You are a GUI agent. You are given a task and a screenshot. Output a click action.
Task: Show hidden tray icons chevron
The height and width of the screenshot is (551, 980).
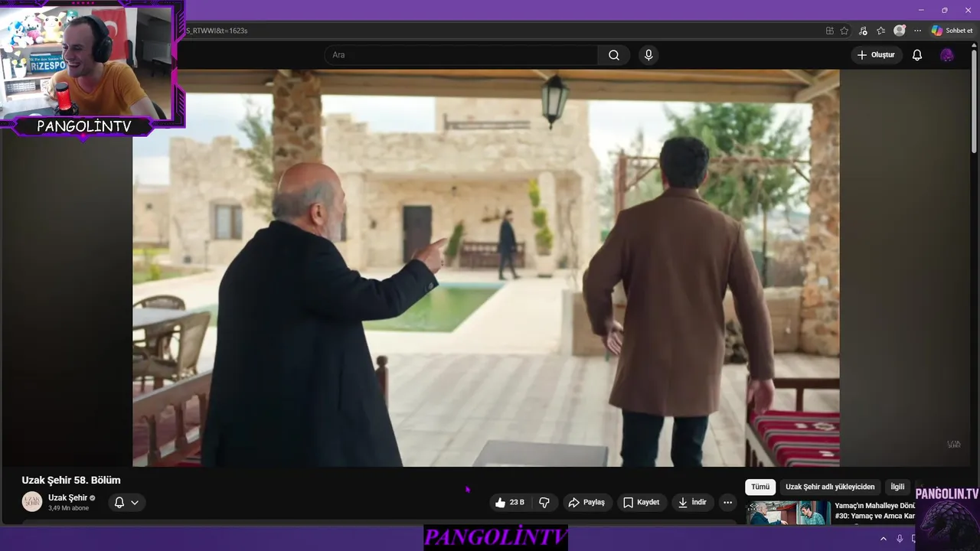tap(883, 539)
